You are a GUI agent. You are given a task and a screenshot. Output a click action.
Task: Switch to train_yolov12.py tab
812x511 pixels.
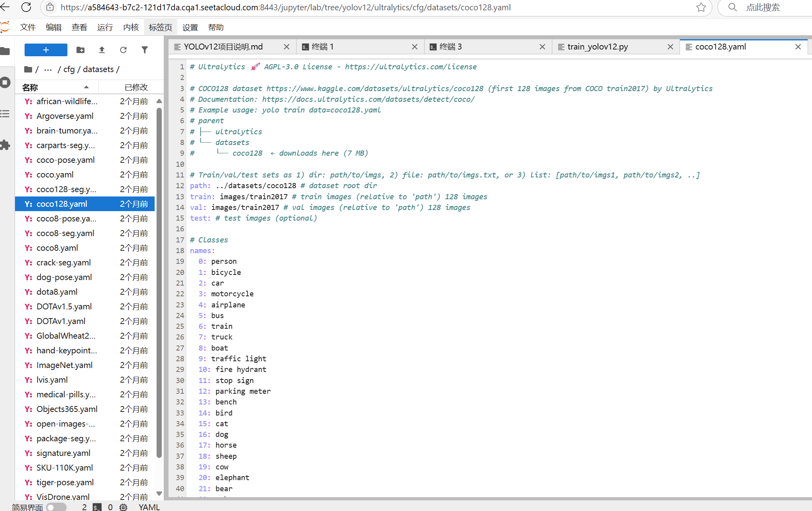tap(598, 47)
